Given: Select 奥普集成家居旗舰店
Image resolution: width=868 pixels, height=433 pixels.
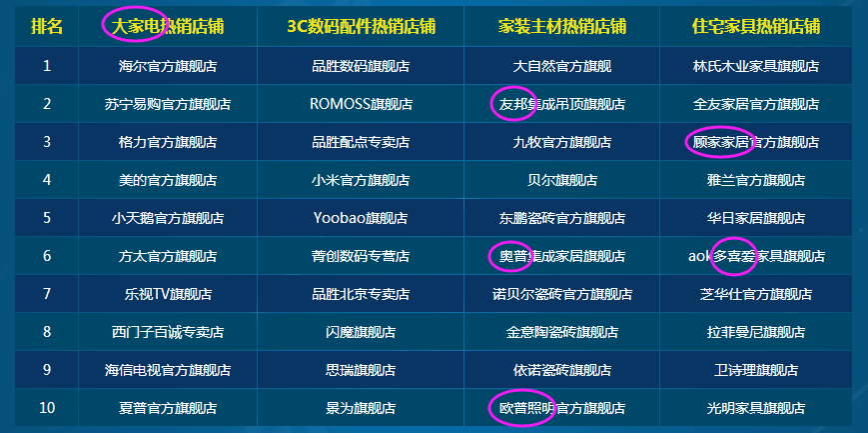Looking at the screenshot, I should (x=562, y=256).
